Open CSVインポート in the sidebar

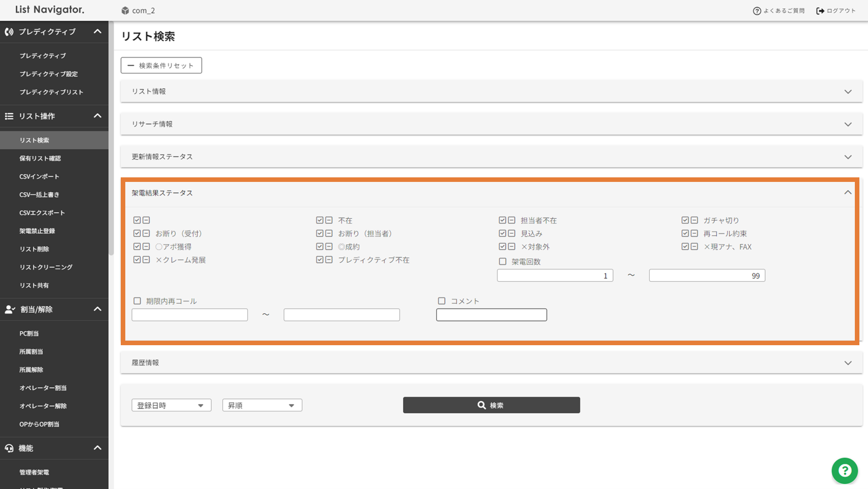pos(39,176)
